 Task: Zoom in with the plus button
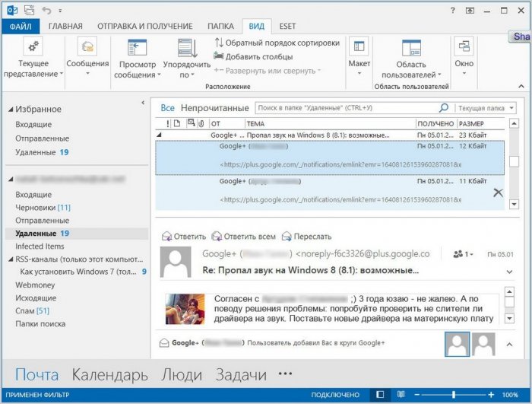coord(491,395)
